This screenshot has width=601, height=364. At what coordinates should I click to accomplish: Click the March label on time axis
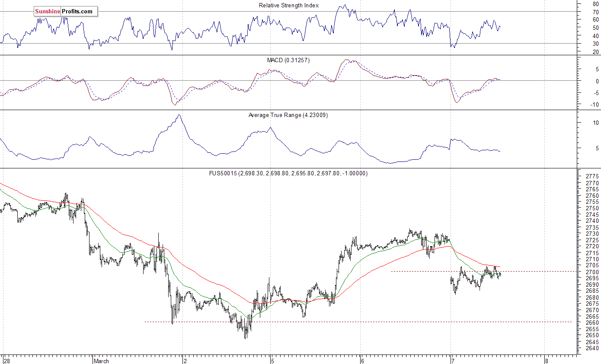pyautogui.click(x=102, y=361)
